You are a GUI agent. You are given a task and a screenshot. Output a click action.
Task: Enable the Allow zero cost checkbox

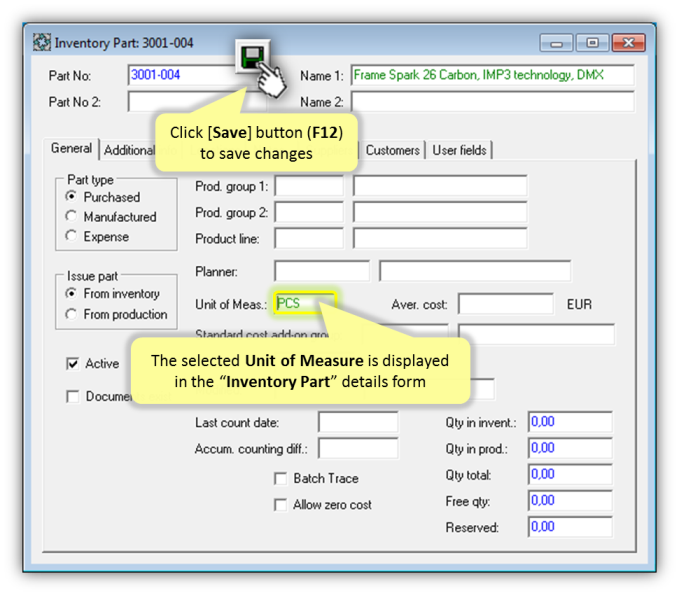click(x=280, y=505)
